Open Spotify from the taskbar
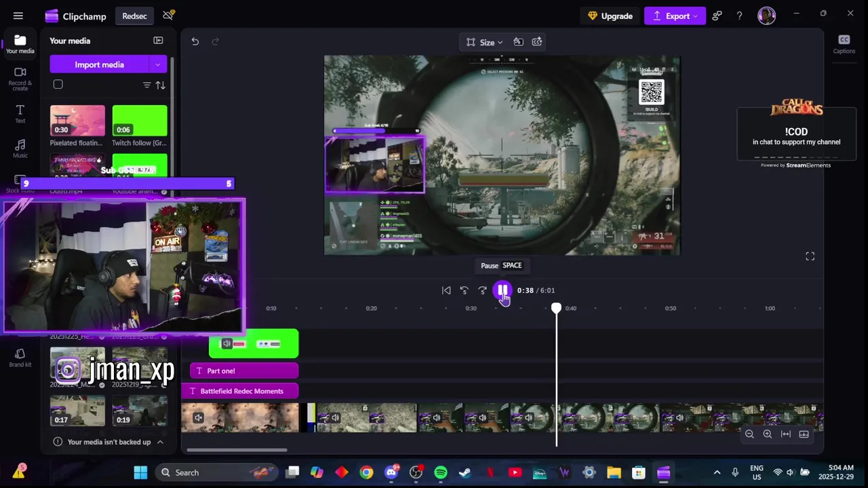 [441, 472]
